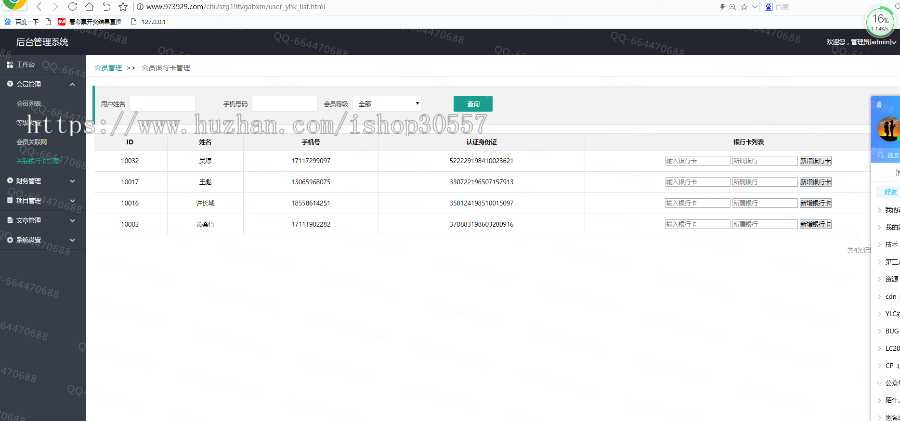Screen dimensions: 900x421
Task: Expand the 项目管理 sidebar menu
Action: [x=72, y=200]
